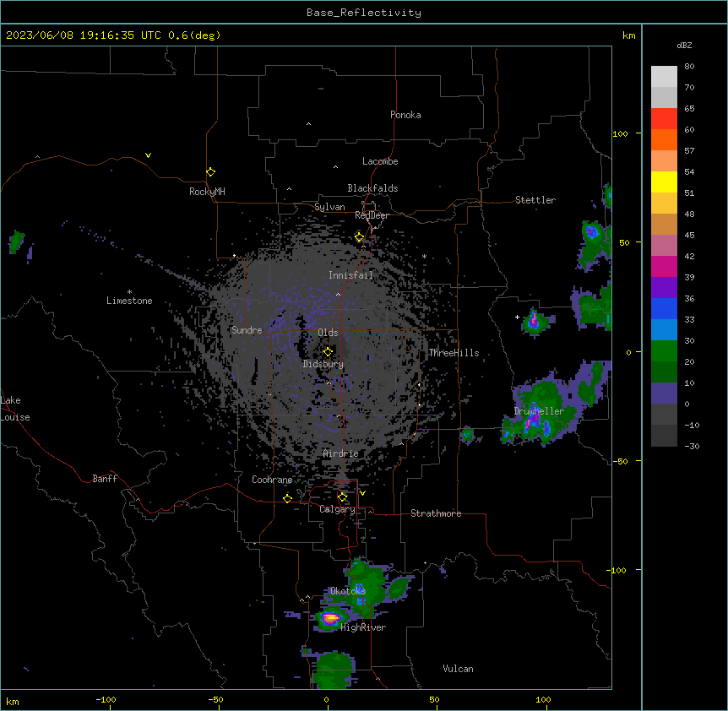Click the Calgary city label
The width and height of the screenshot is (728, 711).
click(x=337, y=509)
